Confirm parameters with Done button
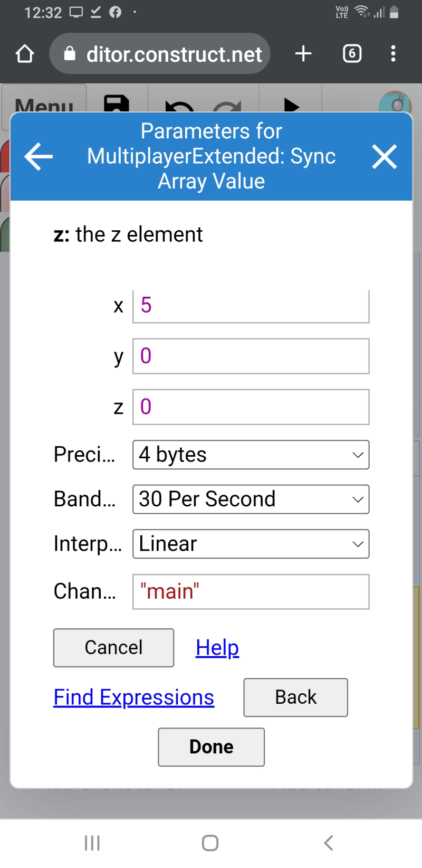This screenshot has height=868, width=422. 211,747
